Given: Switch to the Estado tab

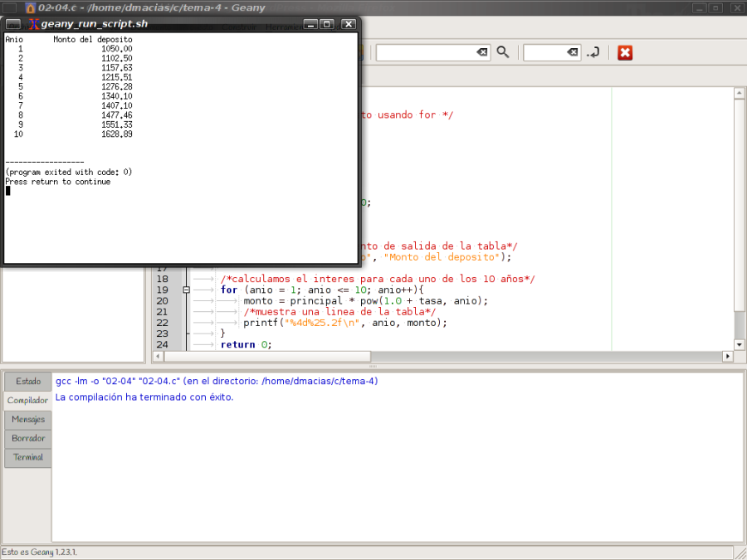Looking at the screenshot, I should (x=27, y=381).
